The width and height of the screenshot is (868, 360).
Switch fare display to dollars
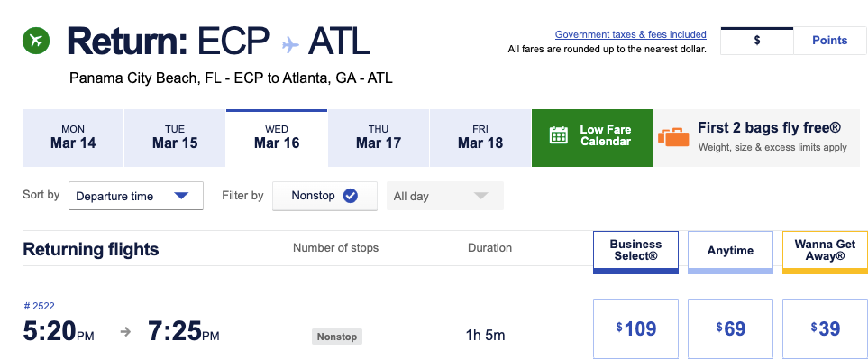(x=757, y=41)
